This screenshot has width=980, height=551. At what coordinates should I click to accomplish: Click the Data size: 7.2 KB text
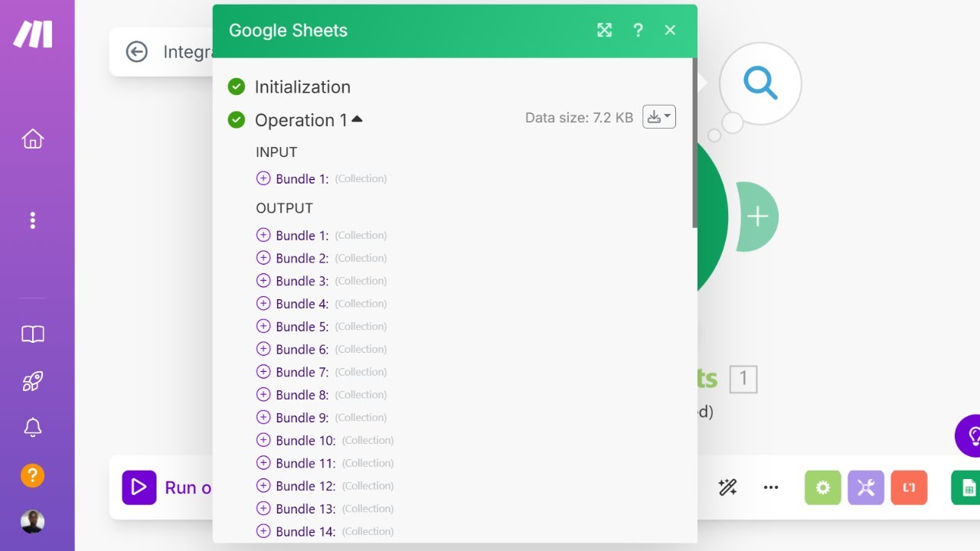pos(579,118)
